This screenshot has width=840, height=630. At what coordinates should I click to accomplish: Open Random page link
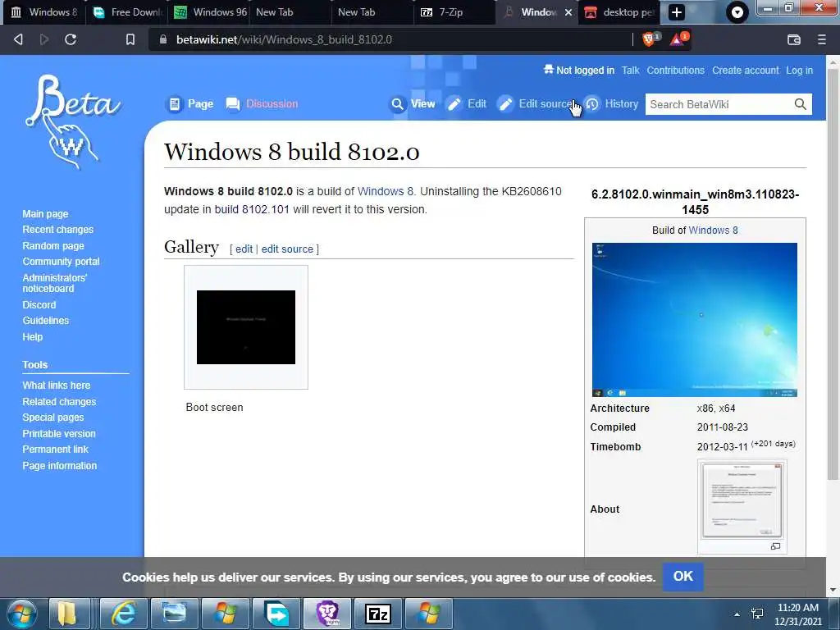[x=53, y=246]
